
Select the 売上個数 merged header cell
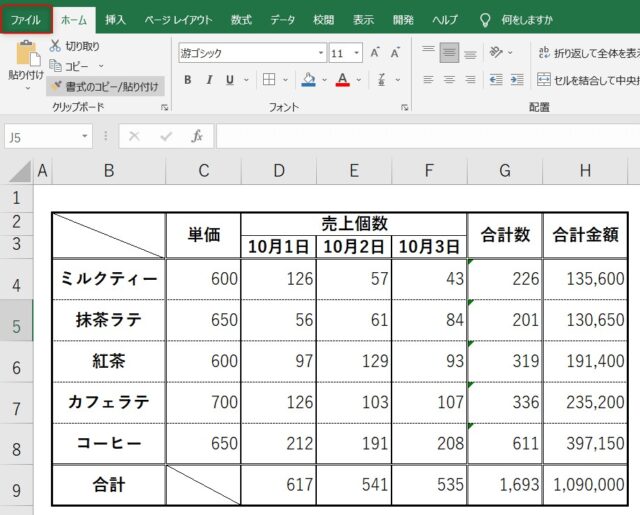(354, 224)
